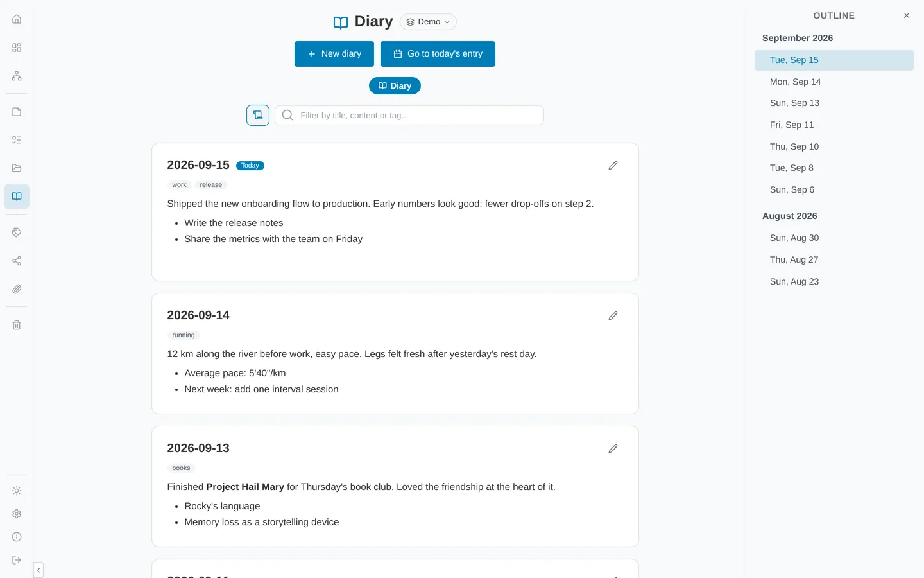Jump to Sun, Sep 6 in outline
Screen dimensions: 924x578
(x=834, y=190)
